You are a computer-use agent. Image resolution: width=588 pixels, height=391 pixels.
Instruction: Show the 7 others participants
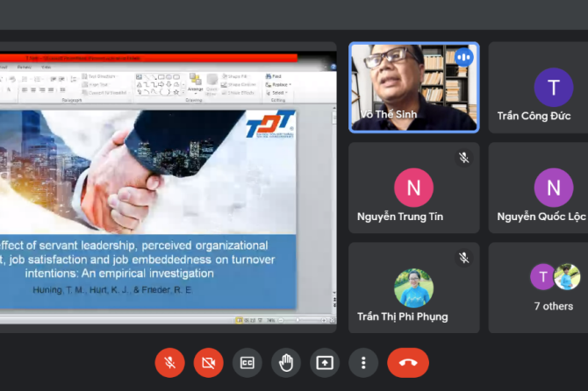click(553, 288)
